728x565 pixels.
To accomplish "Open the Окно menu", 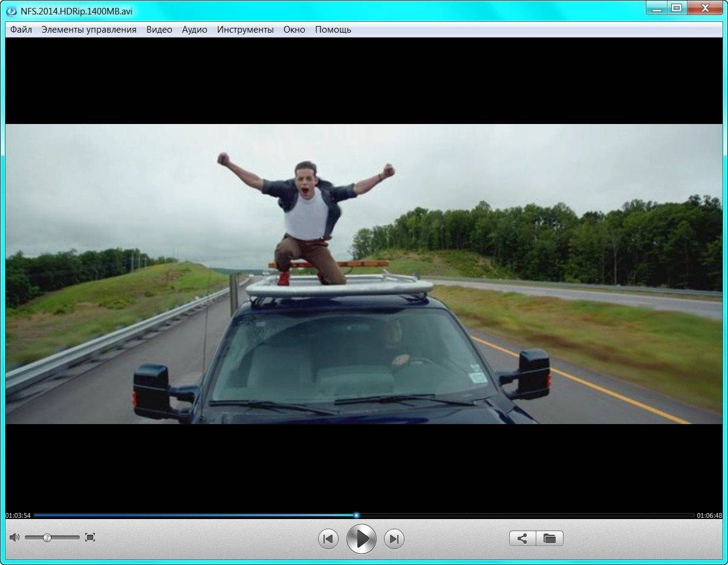I will 294,30.
